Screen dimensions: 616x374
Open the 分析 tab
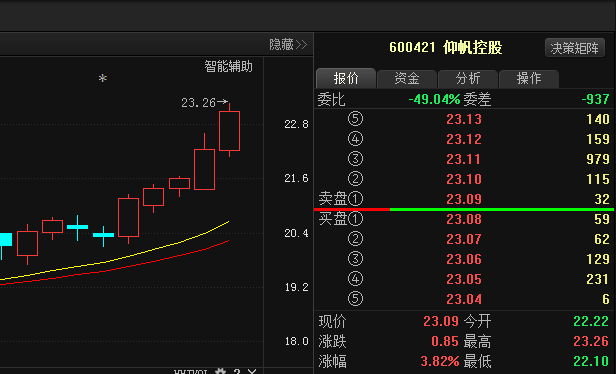pyautogui.click(x=468, y=78)
